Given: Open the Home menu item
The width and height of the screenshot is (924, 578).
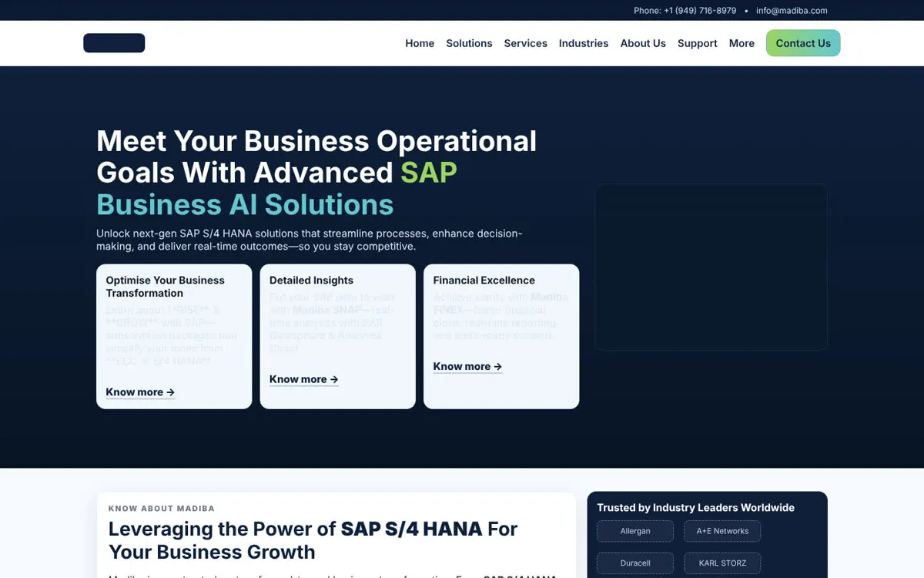Looking at the screenshot, I should [420, 43].
